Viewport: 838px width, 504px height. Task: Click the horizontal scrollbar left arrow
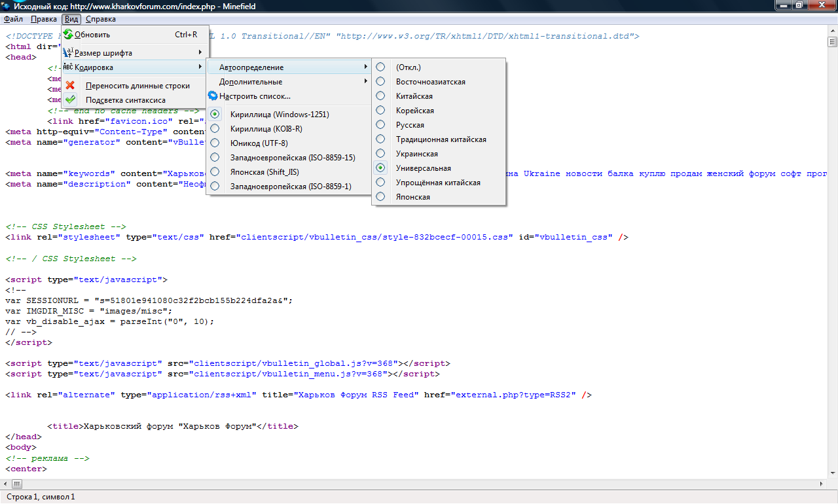click(5, 484)
